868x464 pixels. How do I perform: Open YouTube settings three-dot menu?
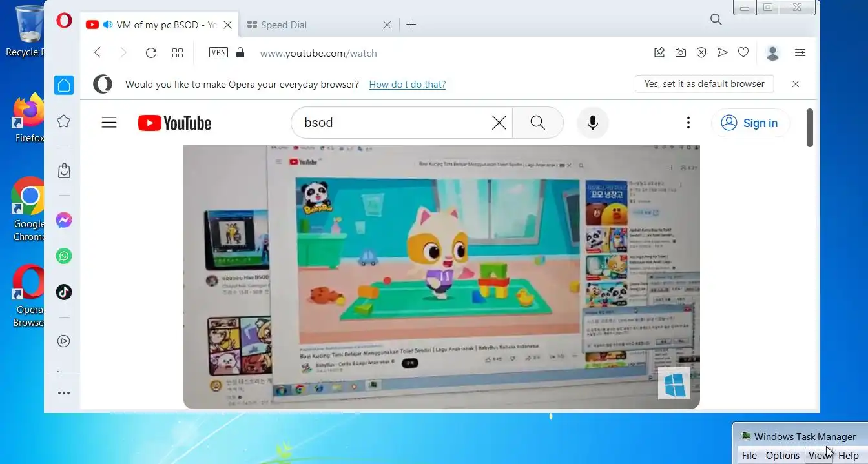(688, 123)
